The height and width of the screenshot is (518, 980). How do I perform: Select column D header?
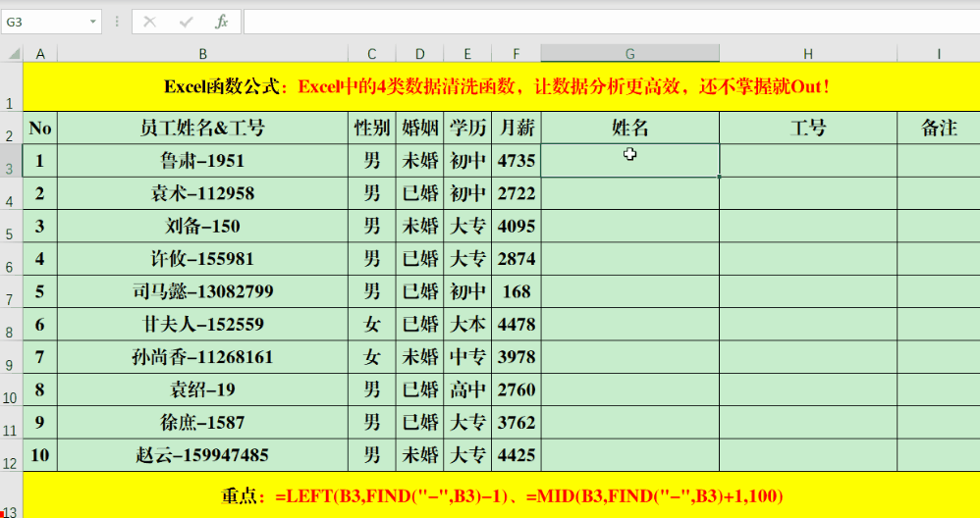click(x=420, y=54)
